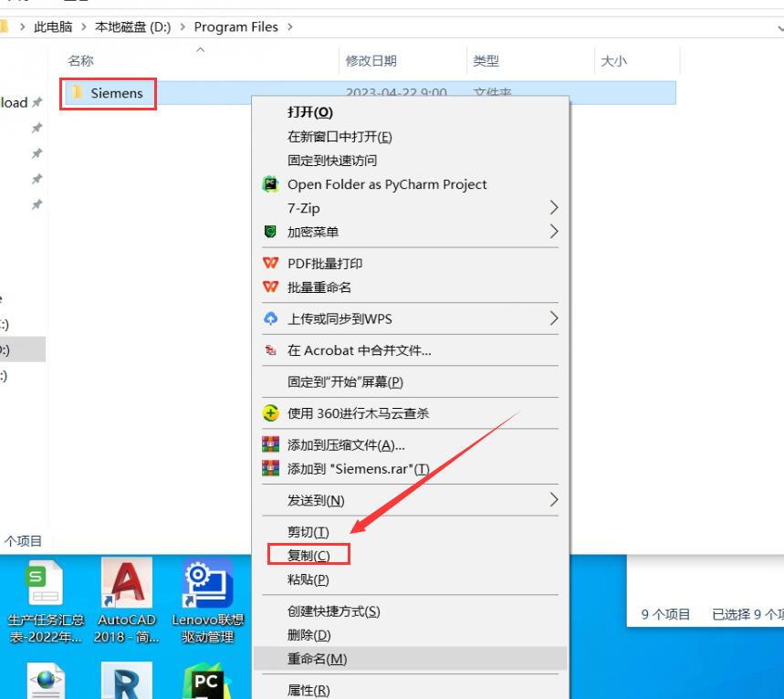Choose 重命名(M) in the context menu

[x=317, y=659]
